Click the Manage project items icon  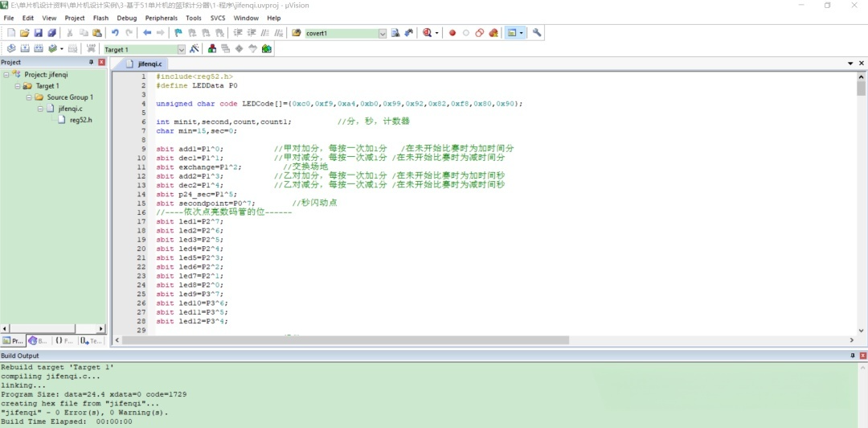tap(212, 49)
